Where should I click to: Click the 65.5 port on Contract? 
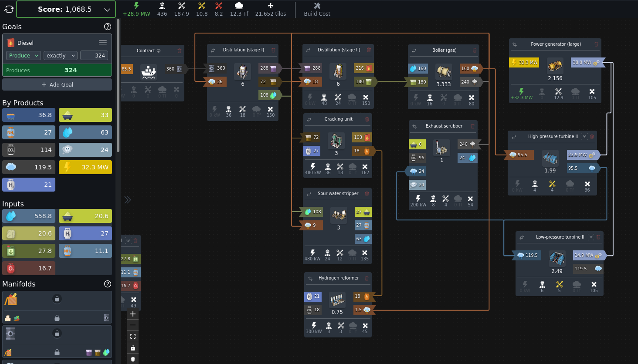(x=126, y=69)
